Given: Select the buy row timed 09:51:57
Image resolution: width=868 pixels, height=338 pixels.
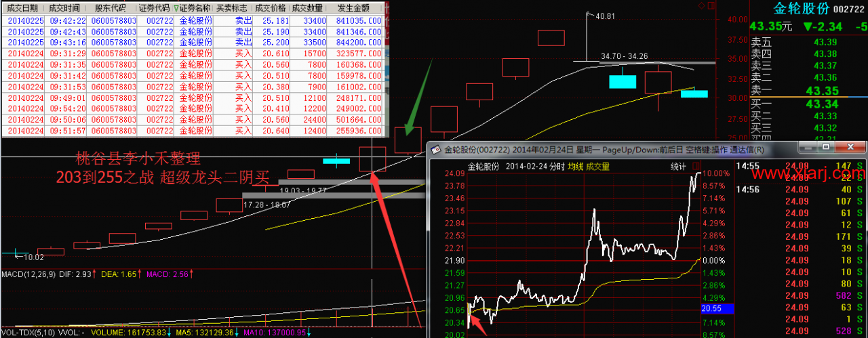Looking at the screenshot, I should coord(193,130).
